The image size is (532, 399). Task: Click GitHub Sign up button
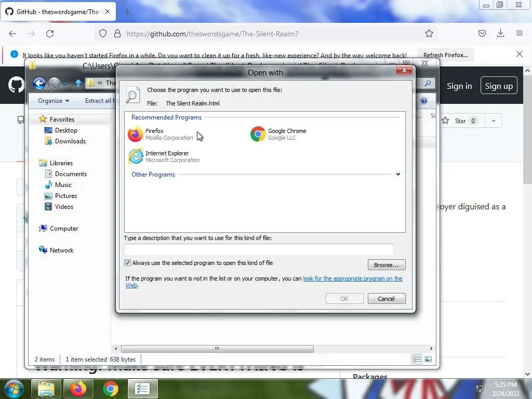point(499,86)
